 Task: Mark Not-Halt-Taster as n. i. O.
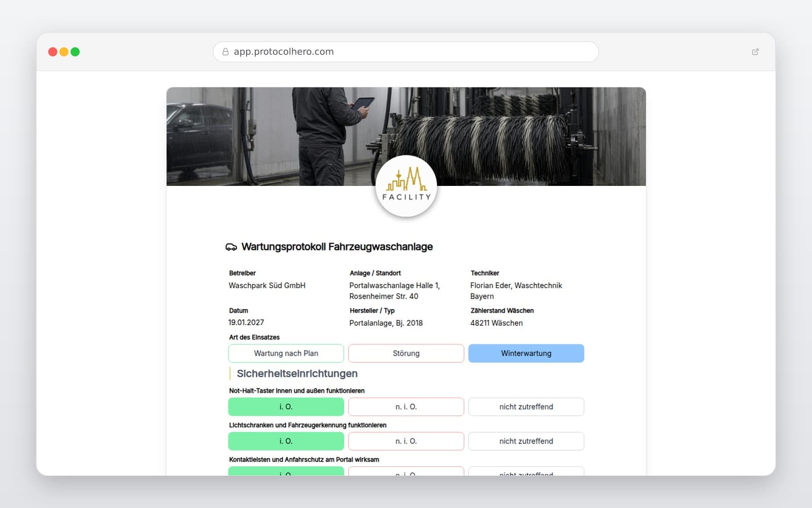pyautogui.click(x=406, y=407)
